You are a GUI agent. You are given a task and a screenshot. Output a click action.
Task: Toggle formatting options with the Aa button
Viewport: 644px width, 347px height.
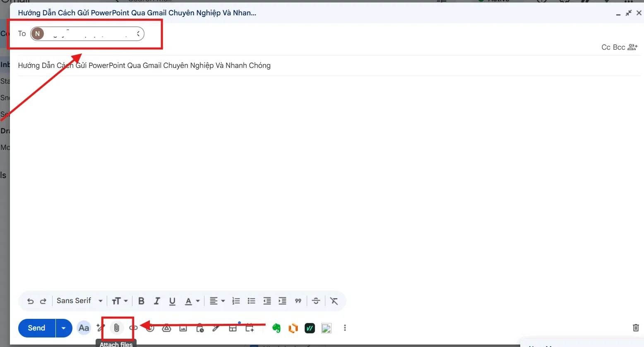coord(84,328)
